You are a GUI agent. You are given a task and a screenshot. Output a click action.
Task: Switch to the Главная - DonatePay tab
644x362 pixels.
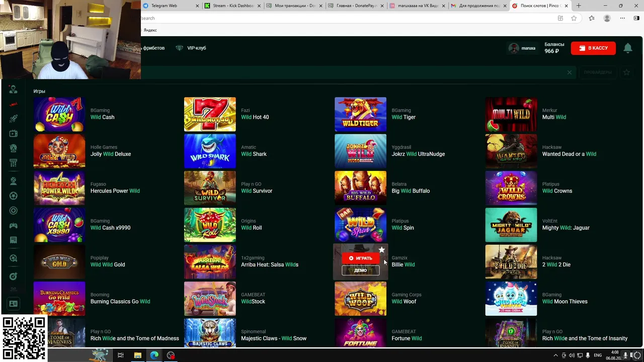356,6
